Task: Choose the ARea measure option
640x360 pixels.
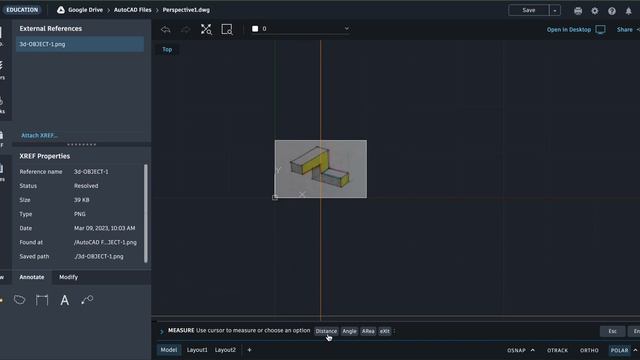Action: tap(368, 331)
